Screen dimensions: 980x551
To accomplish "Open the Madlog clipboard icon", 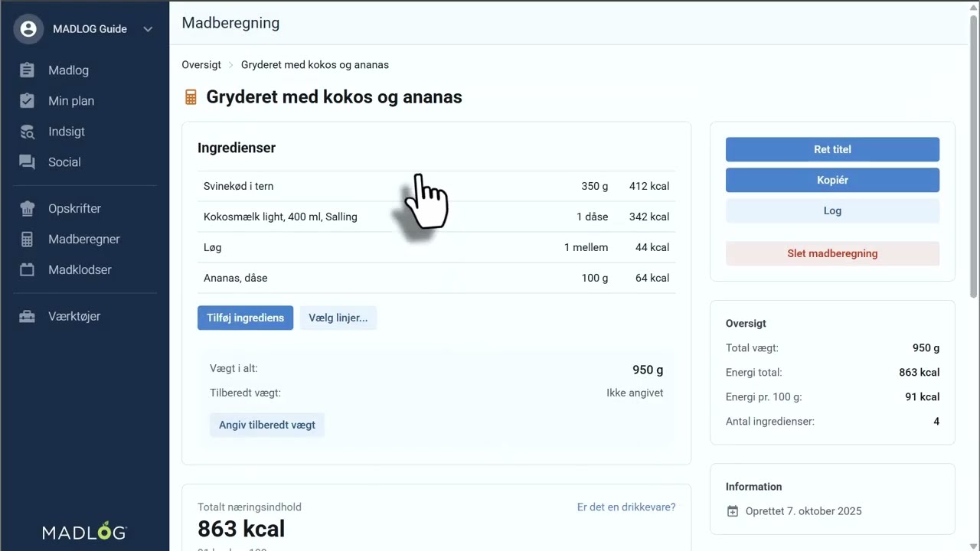I will click(x=27, y=70).
